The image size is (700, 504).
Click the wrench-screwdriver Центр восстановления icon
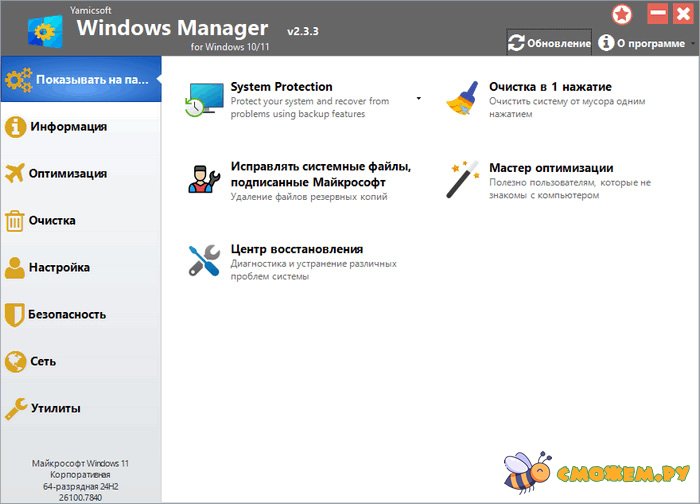point(205,260)
